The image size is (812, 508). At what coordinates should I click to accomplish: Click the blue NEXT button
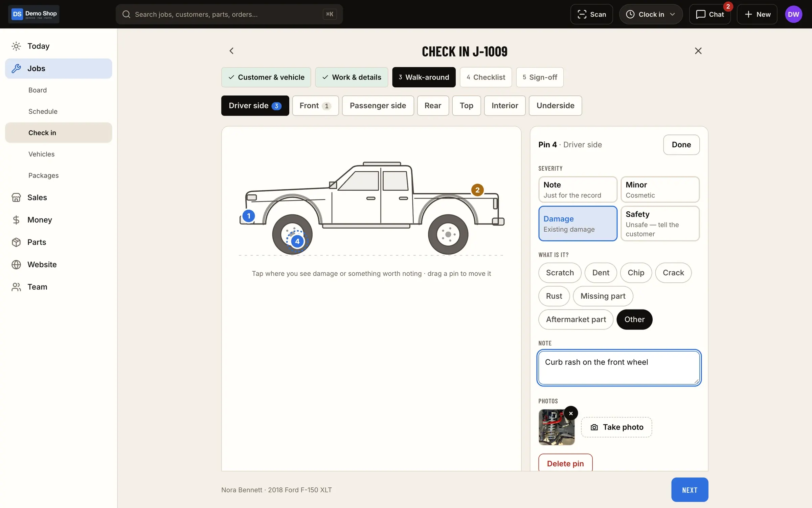(690, 490)
